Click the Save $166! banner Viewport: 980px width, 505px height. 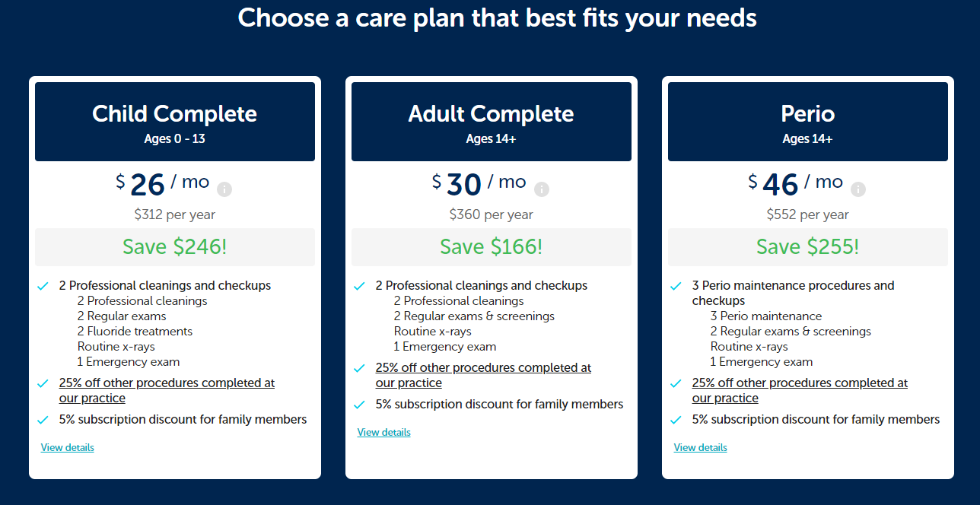(x=492, y=247)
